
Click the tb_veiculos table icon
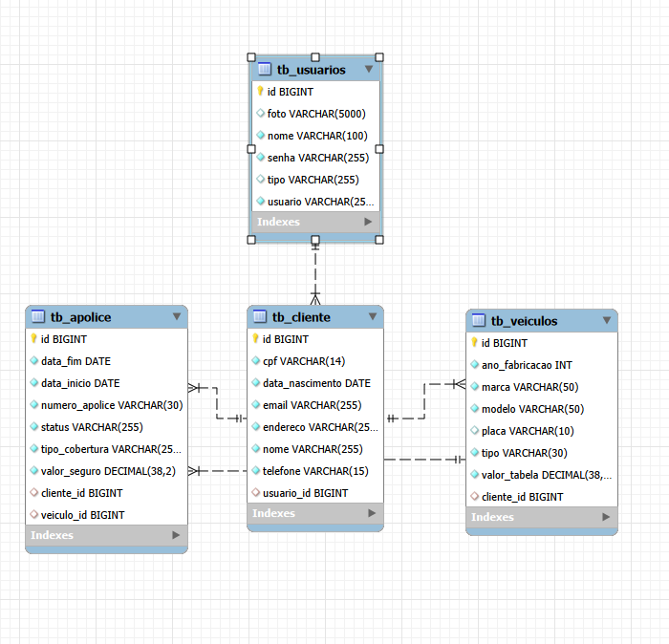tap(479, 320)
